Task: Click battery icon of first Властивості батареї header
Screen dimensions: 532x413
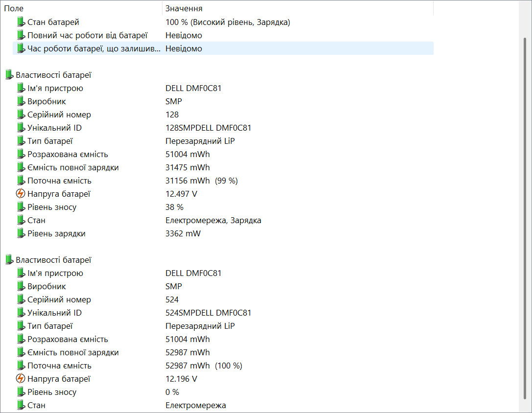Action: click(x=9, y=75)
